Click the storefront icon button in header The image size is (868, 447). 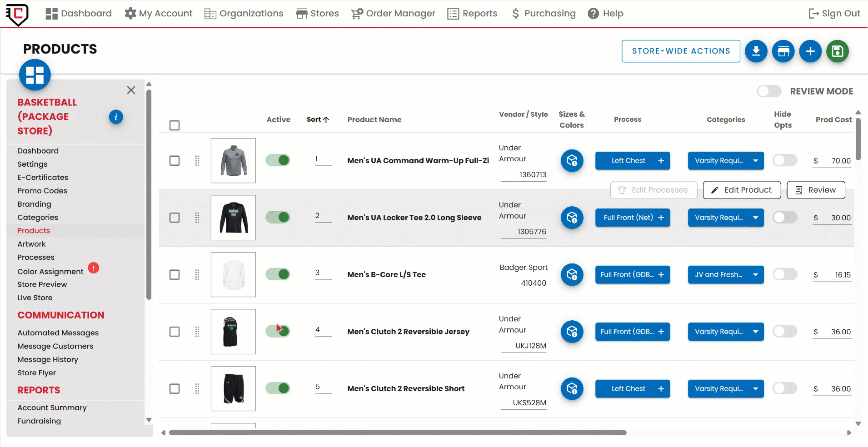coord(783,51)
